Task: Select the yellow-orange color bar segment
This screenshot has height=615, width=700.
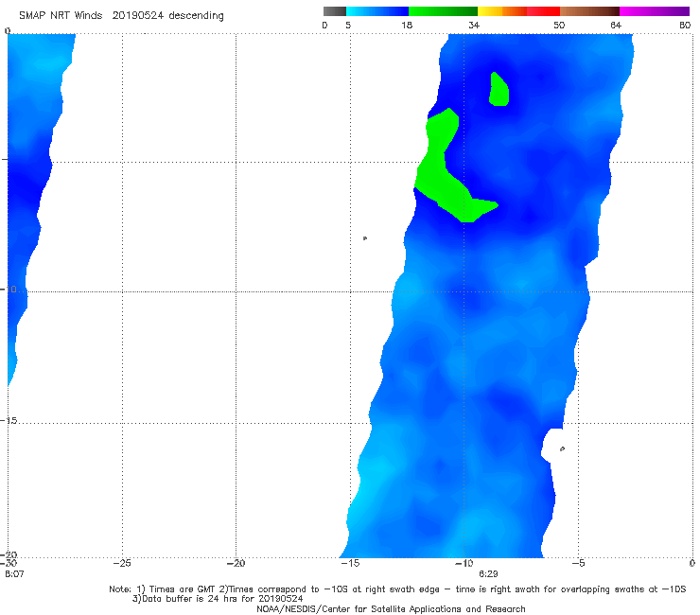Action: click(501, 11)
